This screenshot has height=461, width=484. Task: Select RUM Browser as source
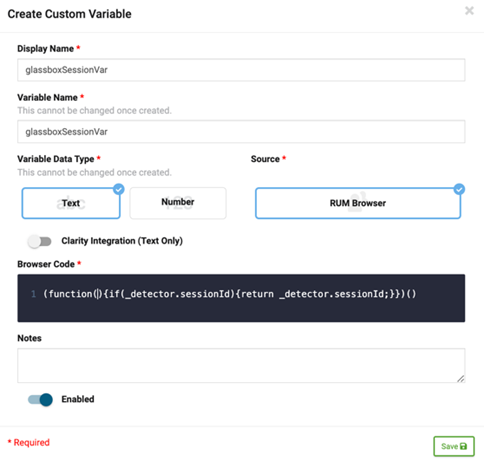tap(358, 203)
